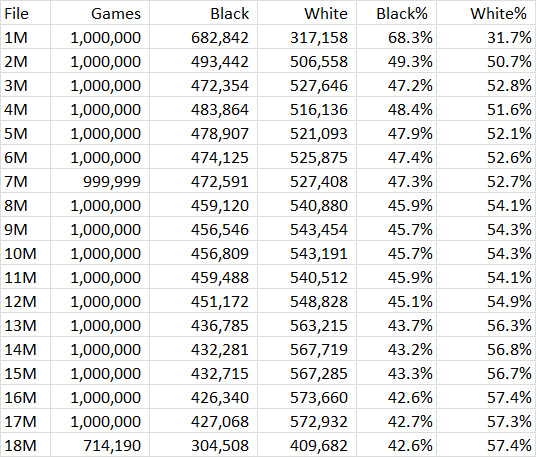Click cell with value 483,864
The height and width of the screenshot is (457, 536).
point(203,109)
